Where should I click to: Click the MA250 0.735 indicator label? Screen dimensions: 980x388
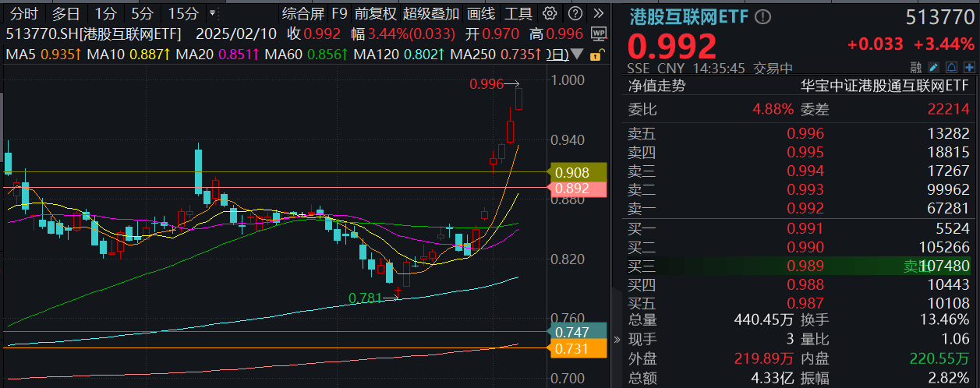(x=497, y=55)
